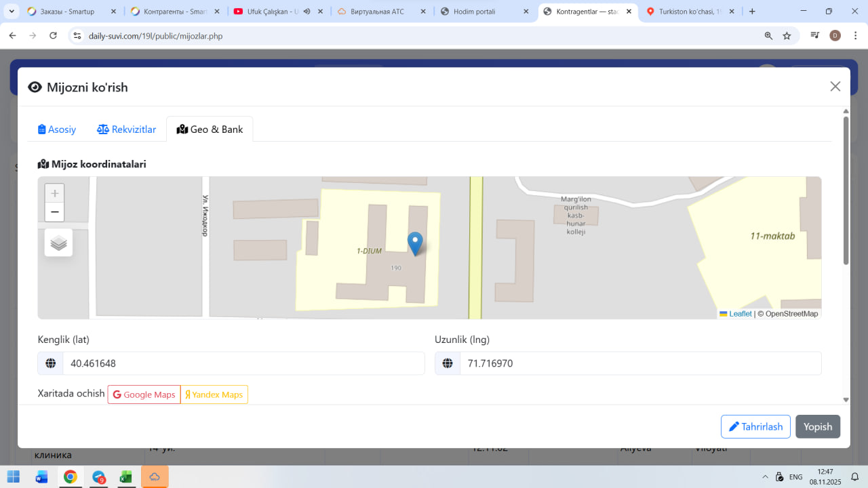
Task: Open Excel from the taskbar
Action: coord(125,477)
